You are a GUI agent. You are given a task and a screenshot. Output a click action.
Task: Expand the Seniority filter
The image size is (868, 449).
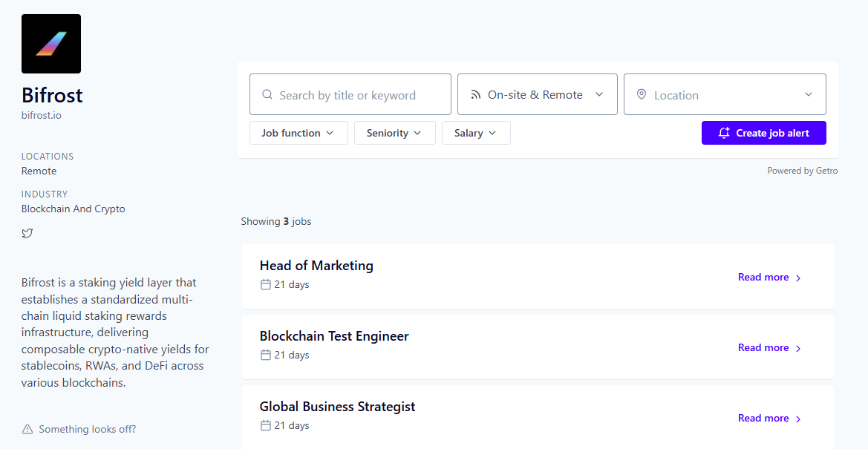(394, 133)
